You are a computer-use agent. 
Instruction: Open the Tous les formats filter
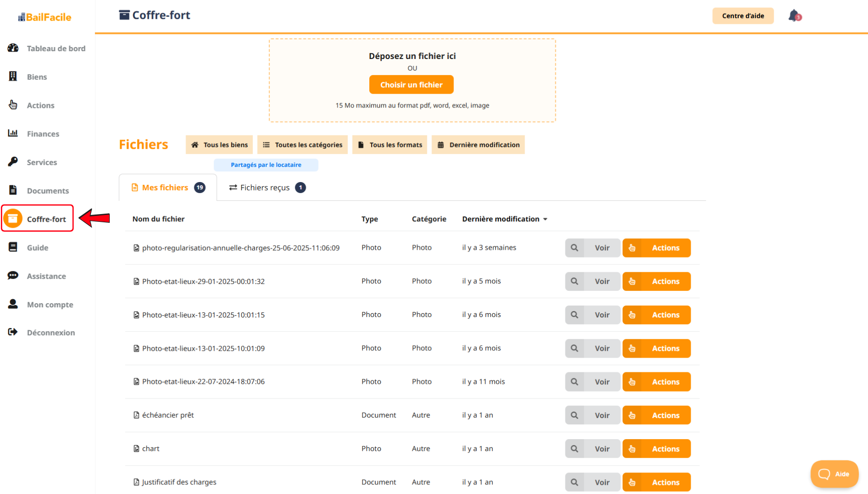click(x=389, y=145)
